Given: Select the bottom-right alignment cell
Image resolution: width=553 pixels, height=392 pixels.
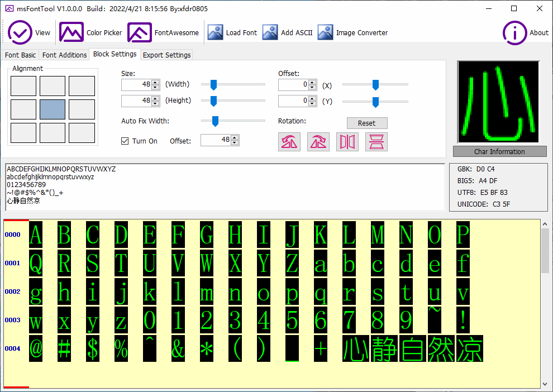Looking at the screenshot, I should 82,133.
